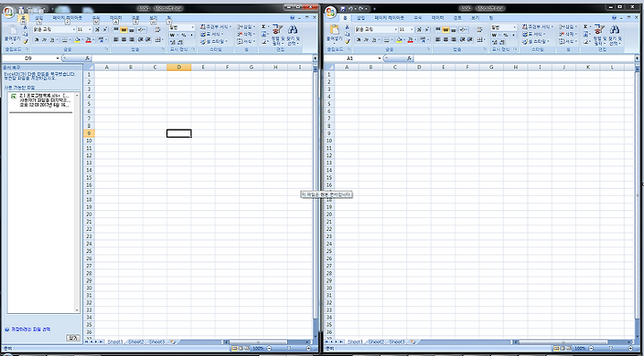Open Formulas tab in right window
644x356 pixels.
pyautogui.click(x=418, y=18)
